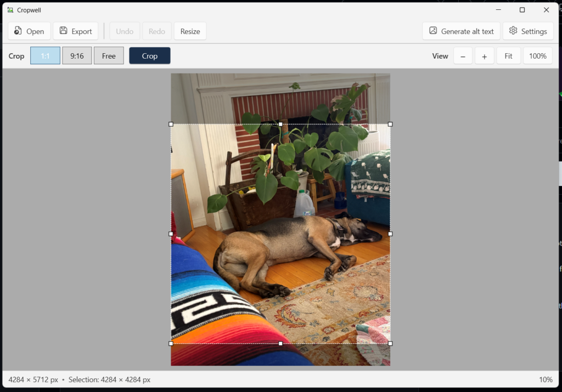Click the Undo button

click(125, 31)
